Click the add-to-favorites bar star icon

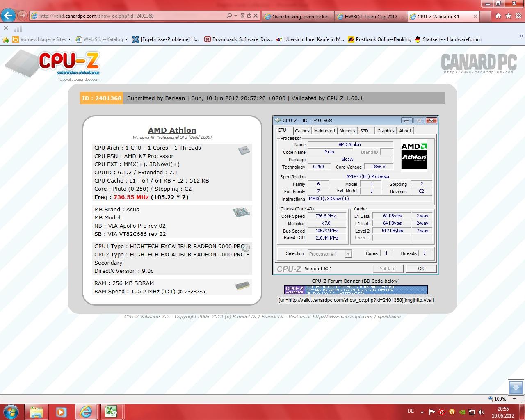click(5, 39)
